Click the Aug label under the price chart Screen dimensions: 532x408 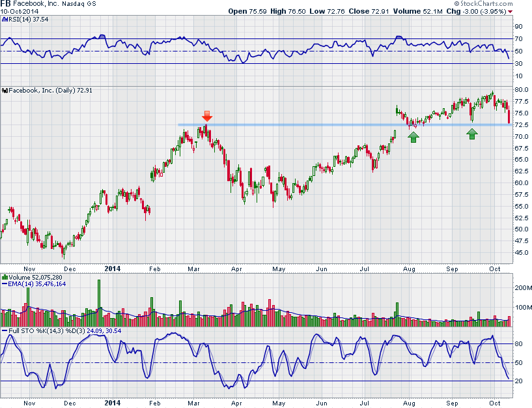[409, 269]
